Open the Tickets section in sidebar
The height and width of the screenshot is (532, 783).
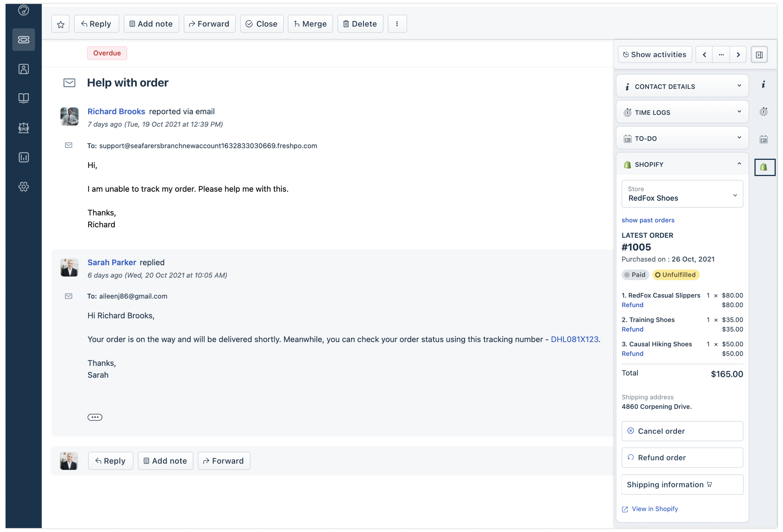click(x=23, y=40)
